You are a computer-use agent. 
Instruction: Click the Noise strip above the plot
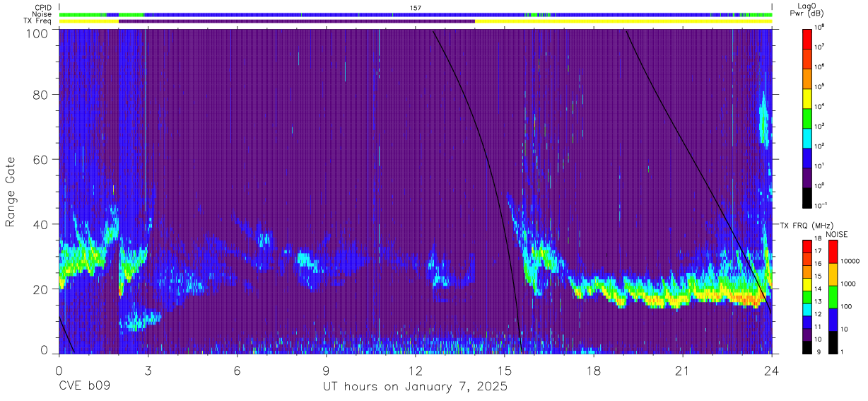click(x=416, y=14)
